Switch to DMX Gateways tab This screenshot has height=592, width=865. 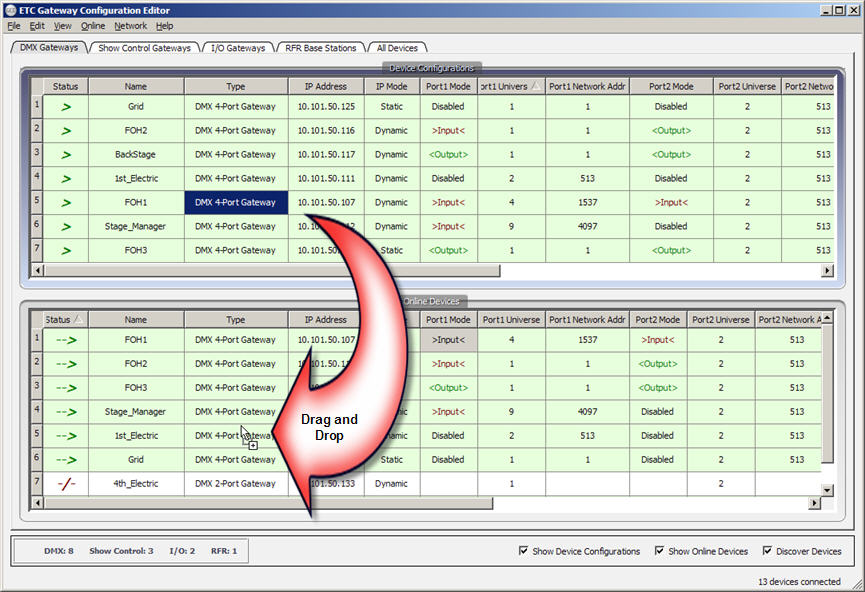[49, 47]
